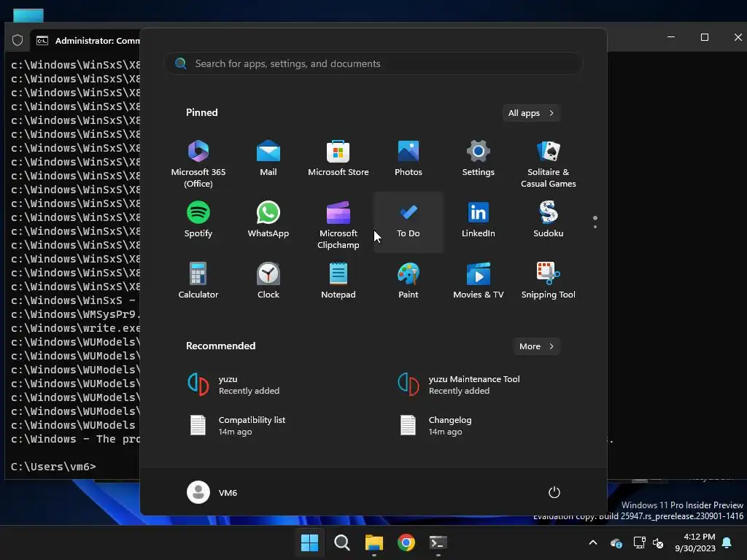Screen dimensions: 747x560
Task: Minimize the Terminal window
Action: (x=671, y=37)
